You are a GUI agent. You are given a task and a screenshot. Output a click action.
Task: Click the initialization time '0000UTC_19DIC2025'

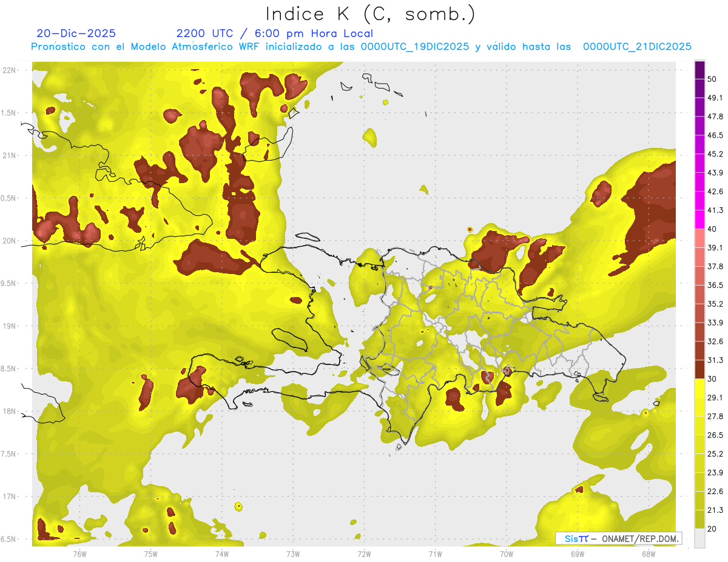(x=415, y=46)
